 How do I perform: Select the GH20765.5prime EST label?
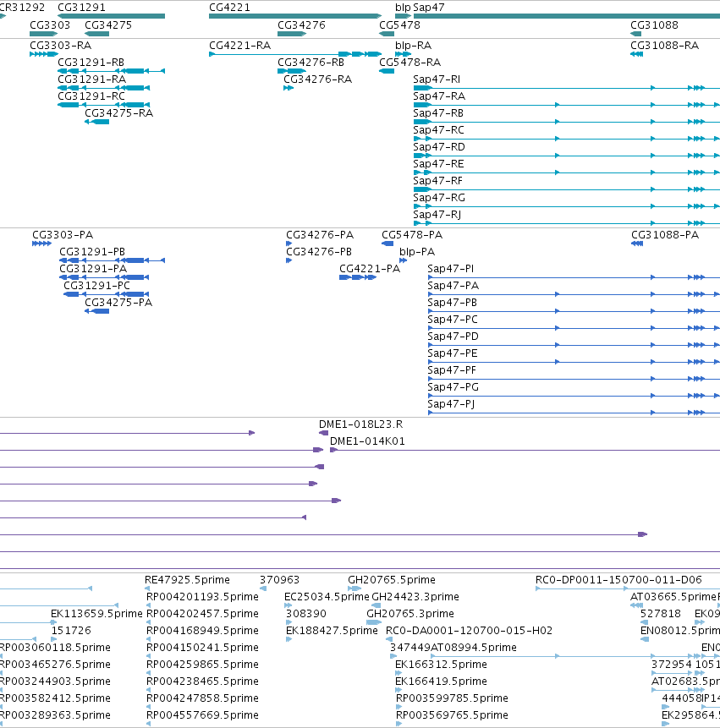pyautogui.click(x=392, y=580)
